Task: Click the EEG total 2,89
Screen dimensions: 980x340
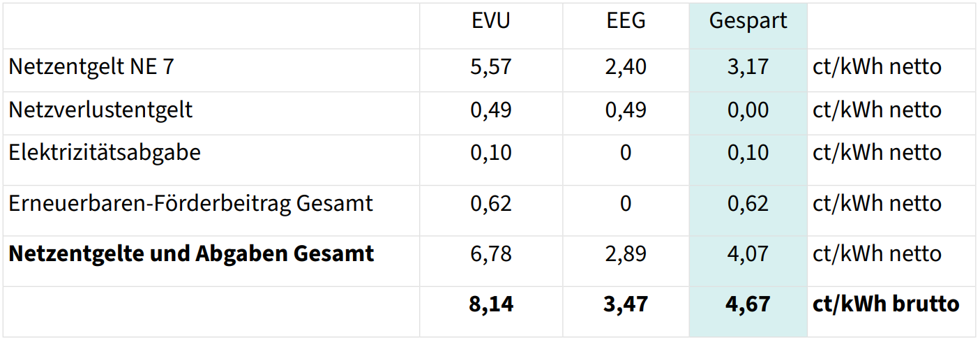Action: tap(626, 253)
